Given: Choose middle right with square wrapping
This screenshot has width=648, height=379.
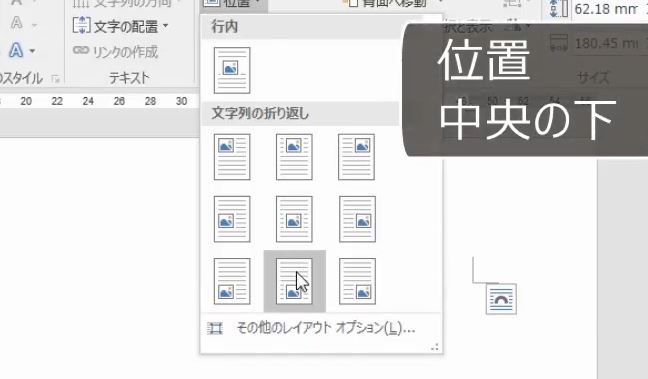Looking at the screenshot, I should pyautogui.click(x=357, y=219).
